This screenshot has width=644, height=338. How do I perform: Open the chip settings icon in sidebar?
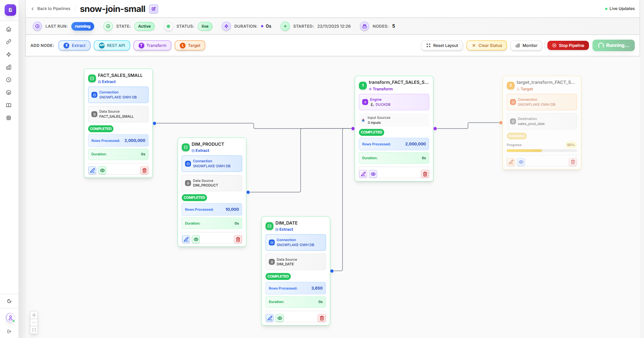coord(9,118)
